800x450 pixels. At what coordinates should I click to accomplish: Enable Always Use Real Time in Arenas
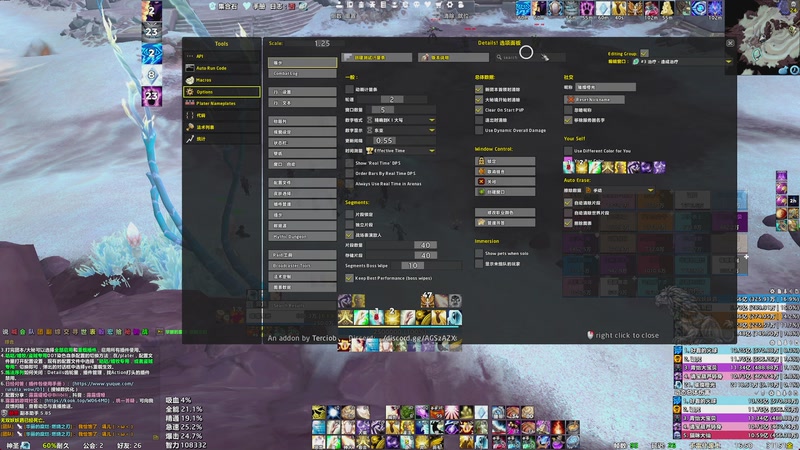pos(349,183)
